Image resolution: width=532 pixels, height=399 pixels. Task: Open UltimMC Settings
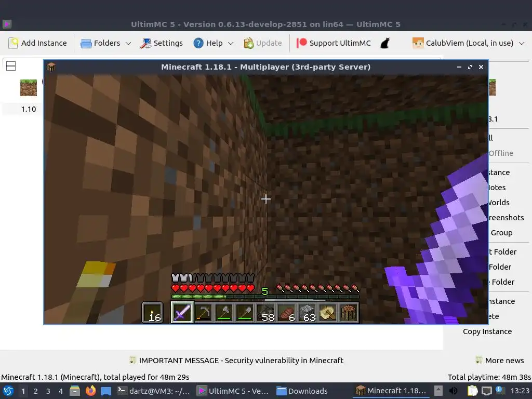pyautogui.click(x=162, y=43)
